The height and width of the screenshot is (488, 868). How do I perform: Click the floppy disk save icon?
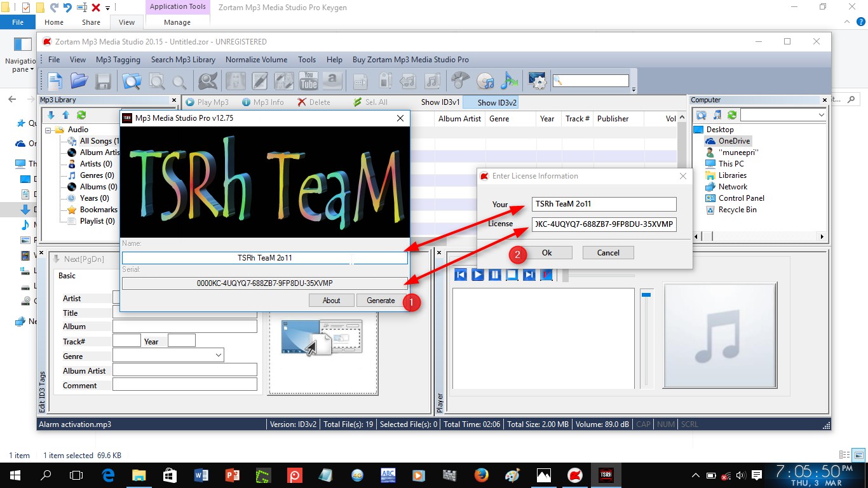pos(103,81)
